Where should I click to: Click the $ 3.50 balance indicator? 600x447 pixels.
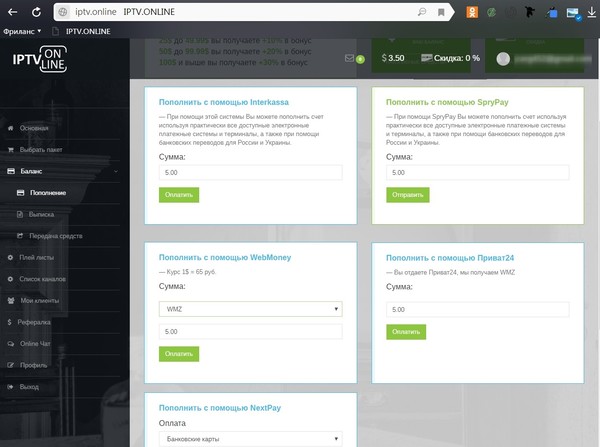point(393,58)
